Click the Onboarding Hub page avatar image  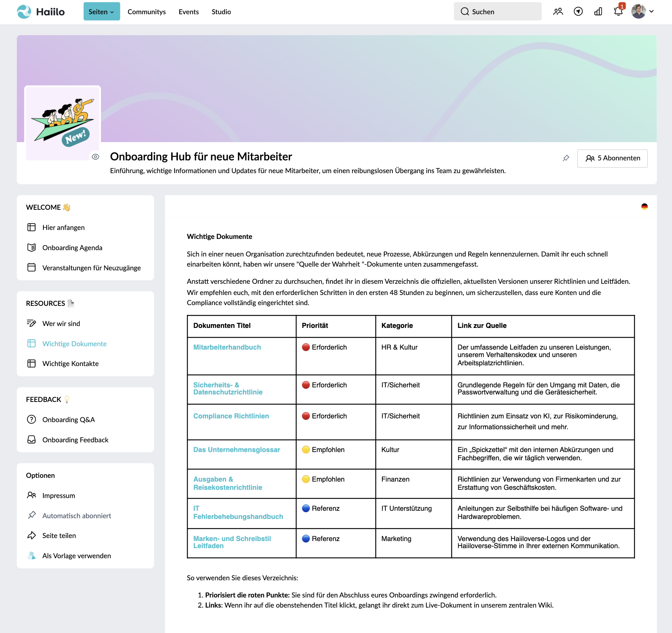pyautogui.click(x=63, y=123)
